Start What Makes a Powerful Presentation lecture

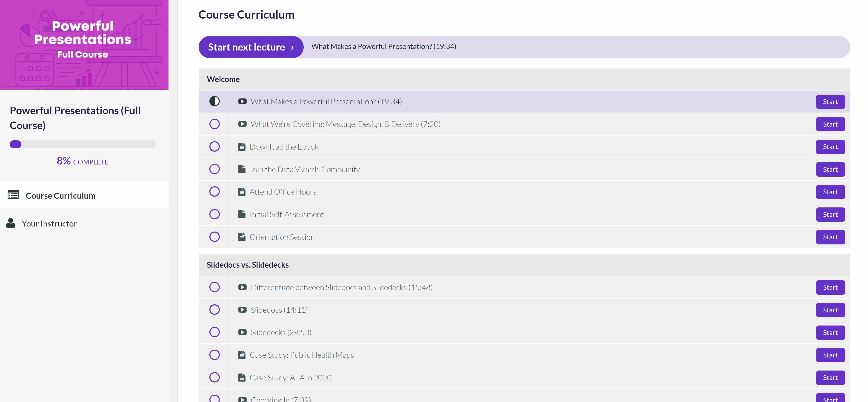[x=830, y=102]
